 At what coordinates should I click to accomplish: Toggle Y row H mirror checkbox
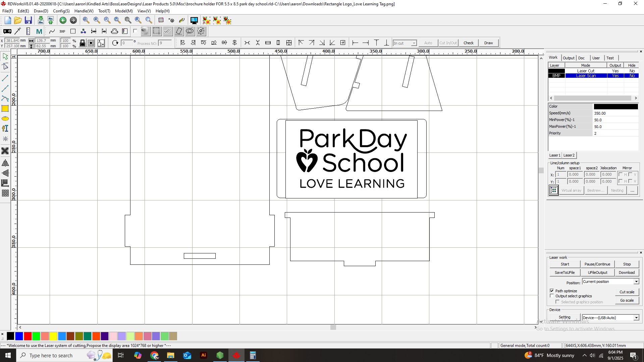coord(621,181)
